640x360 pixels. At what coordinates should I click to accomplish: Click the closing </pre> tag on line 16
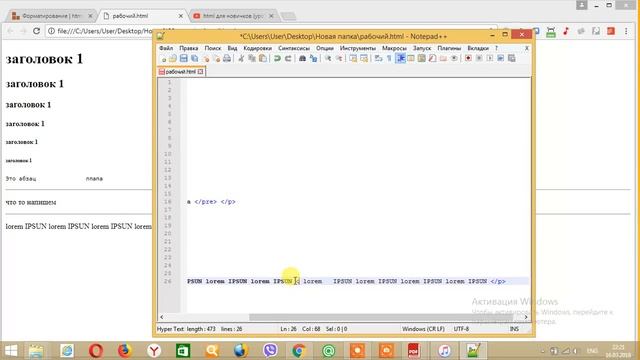click(206, 202)
